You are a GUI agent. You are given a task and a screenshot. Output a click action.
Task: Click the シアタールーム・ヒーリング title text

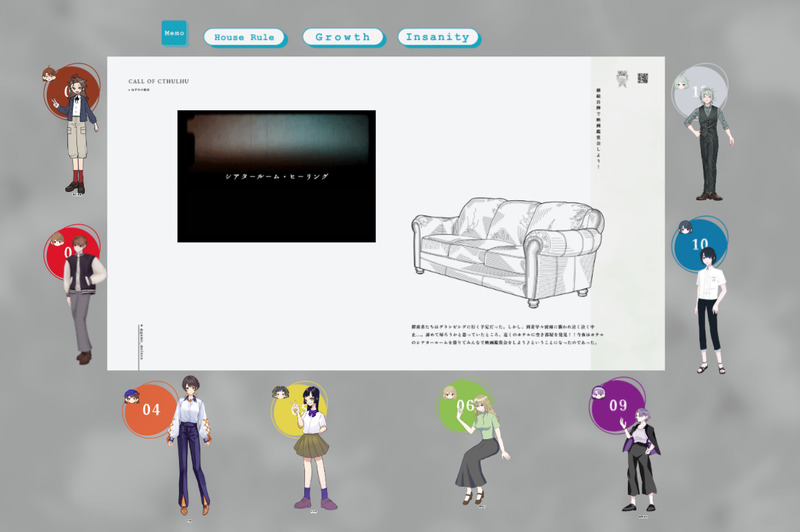pyautogui.click(x=277, y=176)
